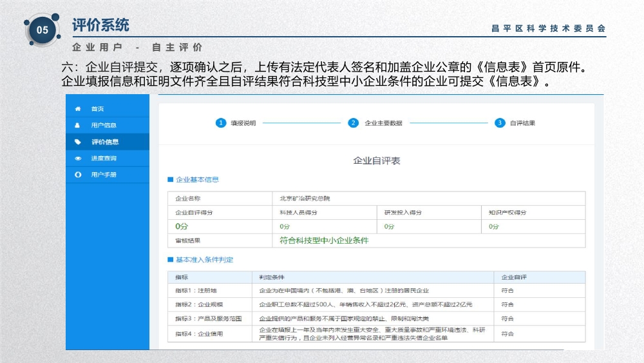Click the tag icon beside 评价信息
This screenshot has height=363, width=644.
tap(78, 142)
